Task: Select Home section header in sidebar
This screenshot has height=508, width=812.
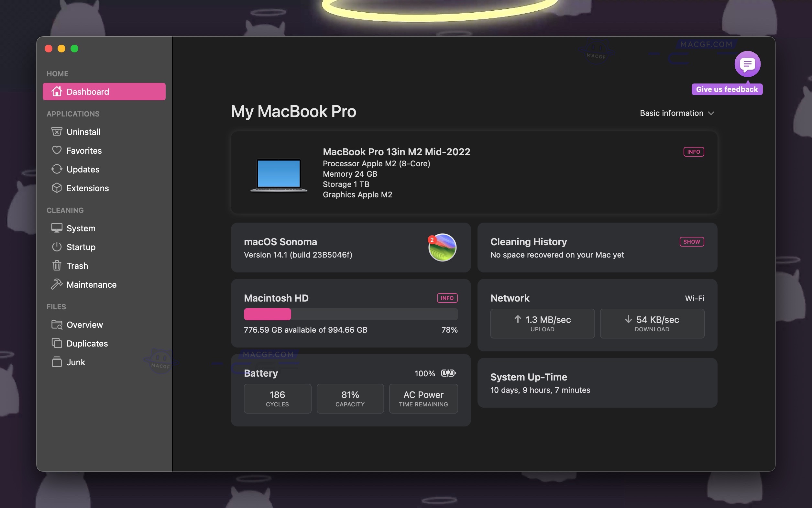Action: coord(58,73)
